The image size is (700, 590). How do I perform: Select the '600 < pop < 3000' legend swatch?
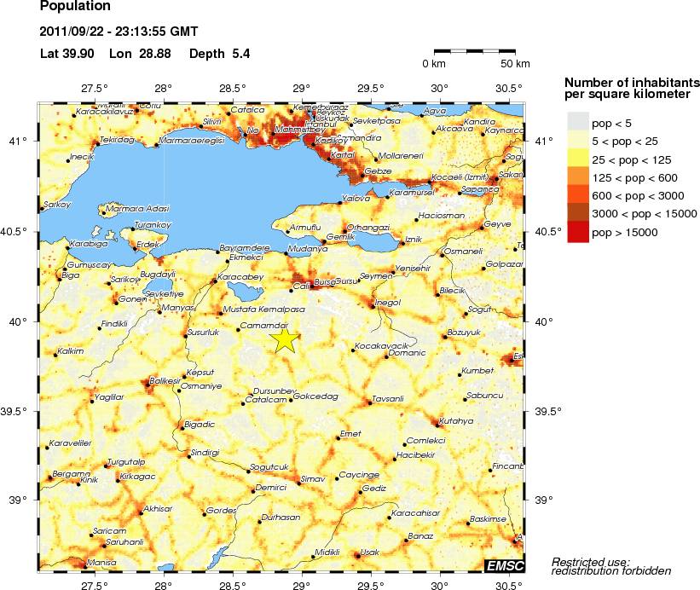(x=577, y=195)
